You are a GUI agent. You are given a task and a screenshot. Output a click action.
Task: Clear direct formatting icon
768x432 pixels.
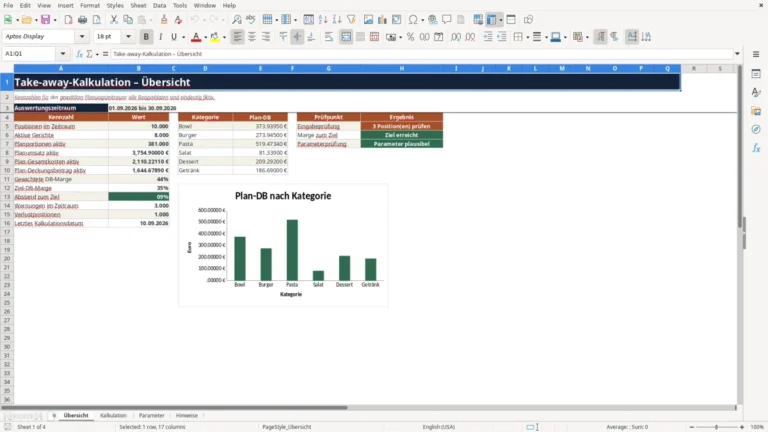point(178,20)
